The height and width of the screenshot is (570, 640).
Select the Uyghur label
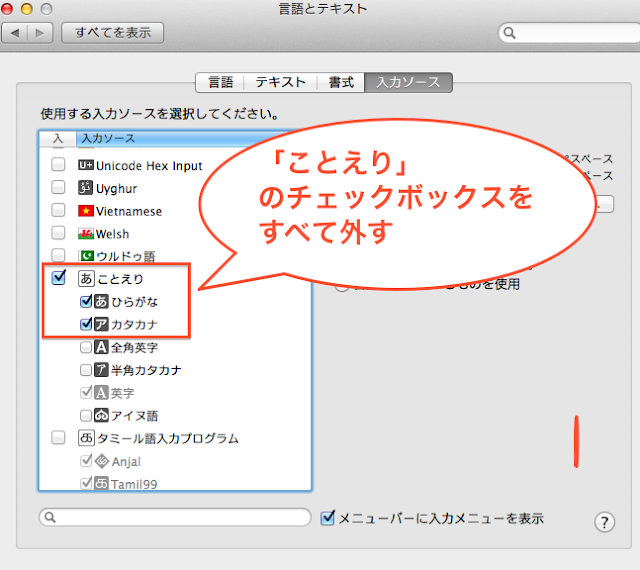(x=116, y=189)
